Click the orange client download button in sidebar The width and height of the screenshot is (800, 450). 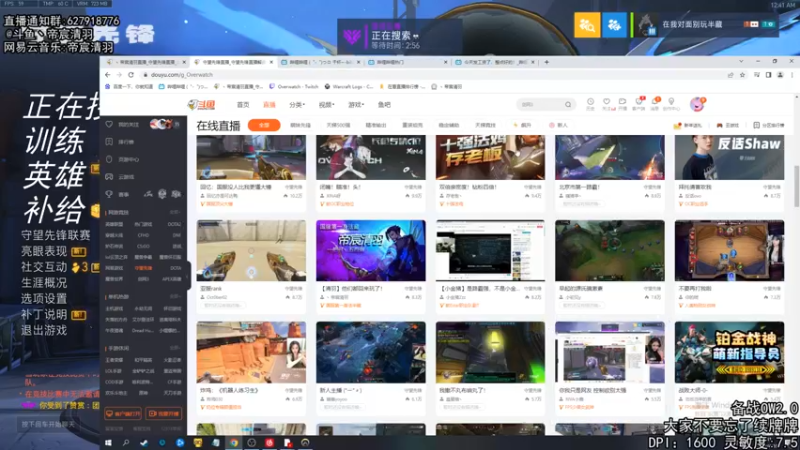(123, 413)
